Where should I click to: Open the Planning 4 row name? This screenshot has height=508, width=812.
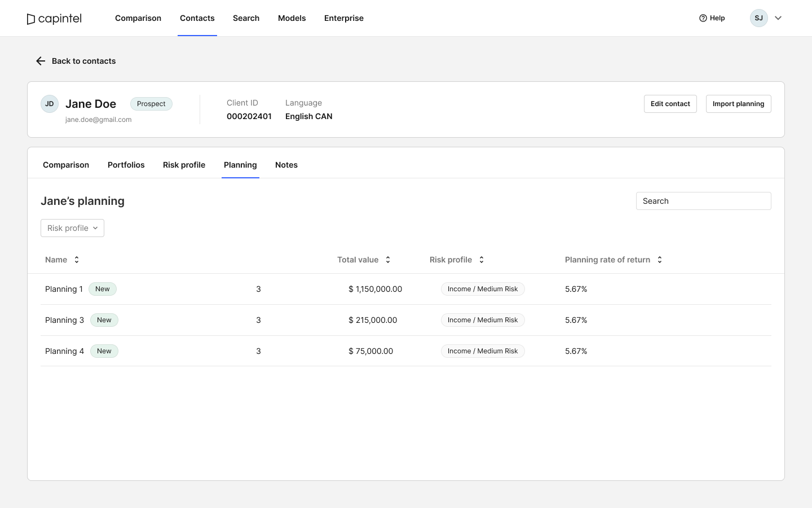pos(64,351)
